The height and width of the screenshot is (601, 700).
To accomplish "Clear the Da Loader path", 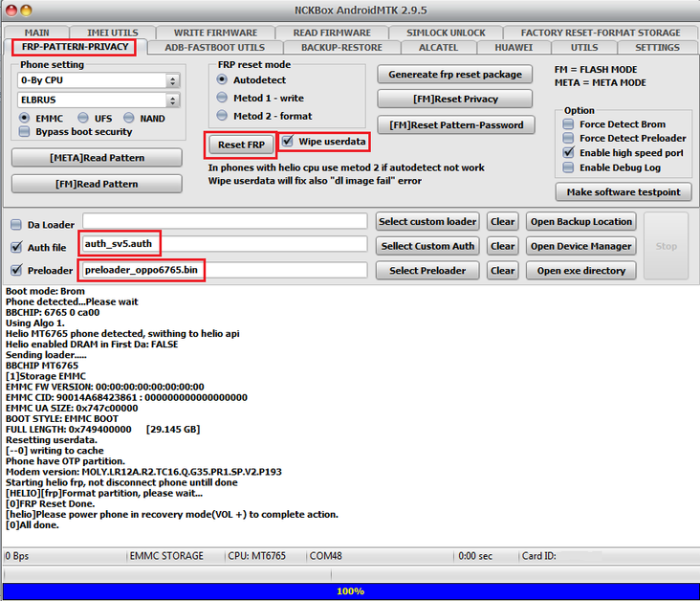I will coord(503,222).
